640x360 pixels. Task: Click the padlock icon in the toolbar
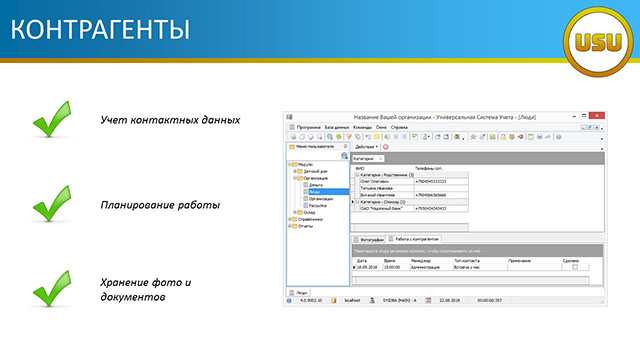503,137
